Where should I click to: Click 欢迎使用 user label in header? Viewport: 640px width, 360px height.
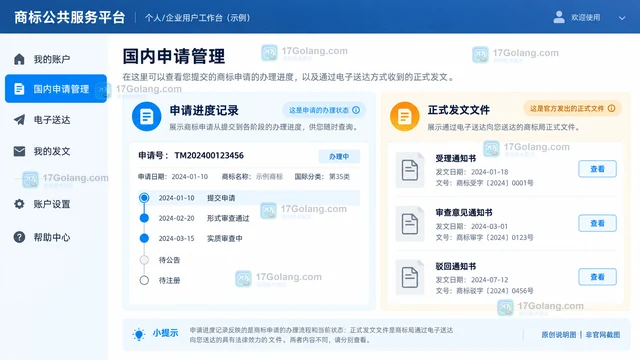(585, 18)
